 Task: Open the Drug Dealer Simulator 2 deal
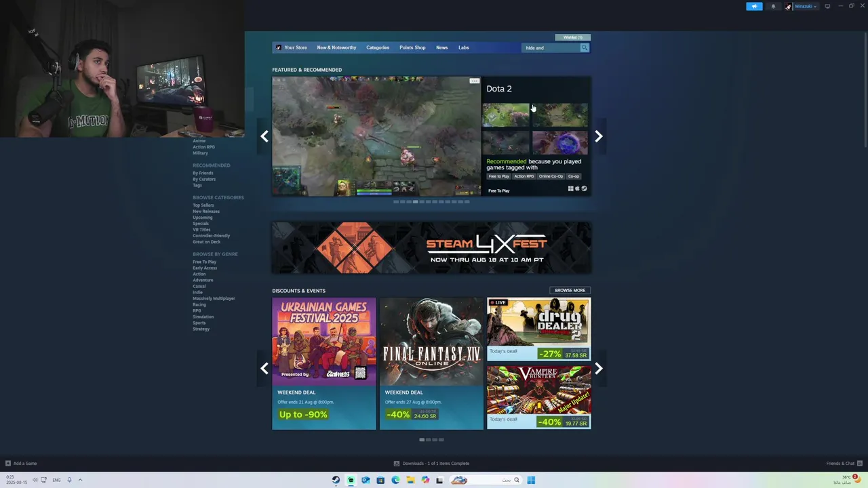click(539, 329)
